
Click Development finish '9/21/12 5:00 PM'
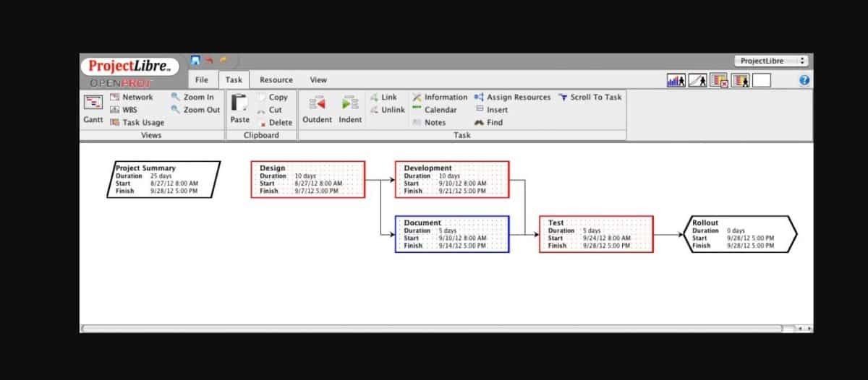pyautogui.click(x=462, y=191)
